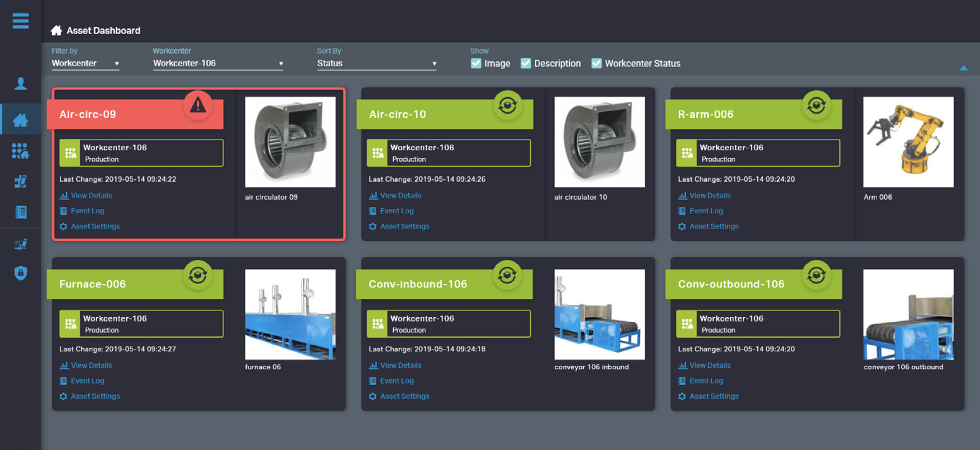Click the workcenter icon in R-arm-006 card
The height and width of the screenshot is (450, 980).
(x=687, y=153)
